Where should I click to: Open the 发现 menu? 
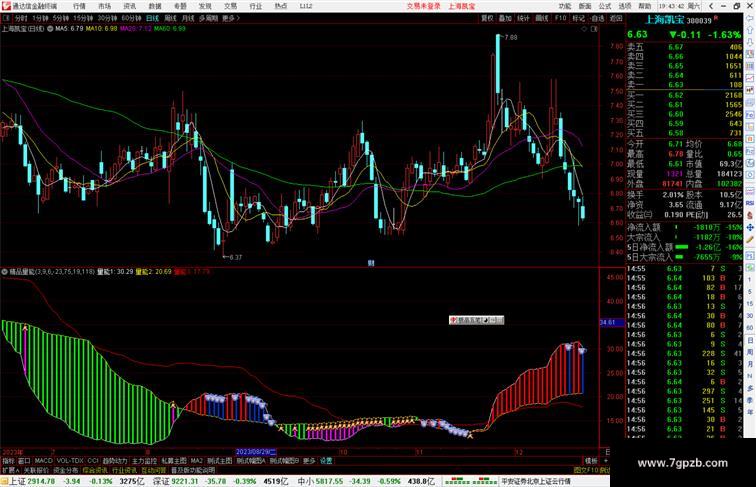(205, 6)
